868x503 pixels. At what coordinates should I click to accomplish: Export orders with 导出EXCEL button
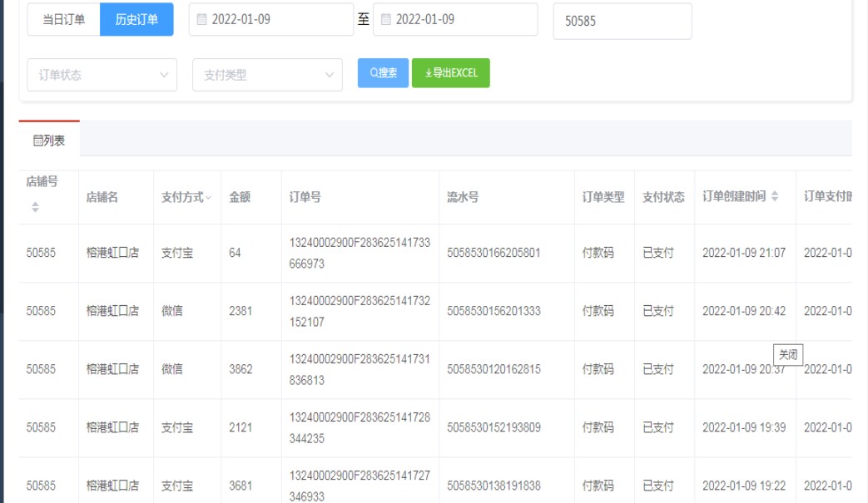pos(450,73)
